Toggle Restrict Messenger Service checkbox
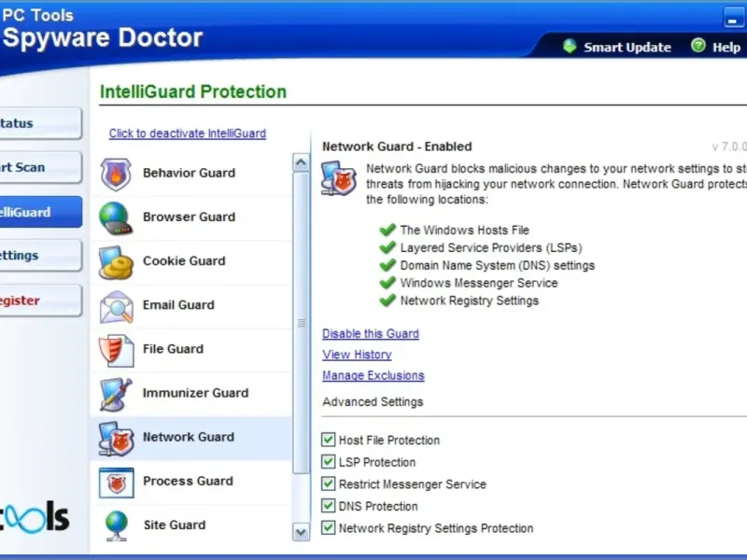 [328, 483]
